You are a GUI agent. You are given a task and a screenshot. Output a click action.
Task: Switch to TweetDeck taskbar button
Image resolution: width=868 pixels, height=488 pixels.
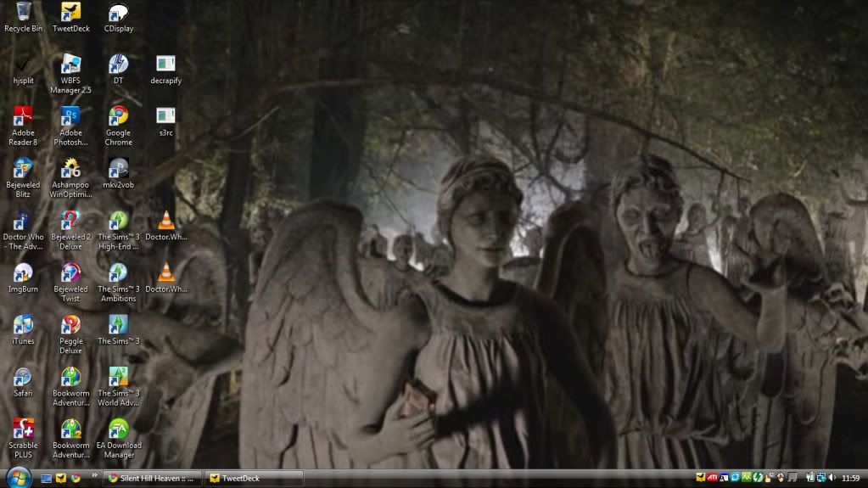click(x=254, y=478)
